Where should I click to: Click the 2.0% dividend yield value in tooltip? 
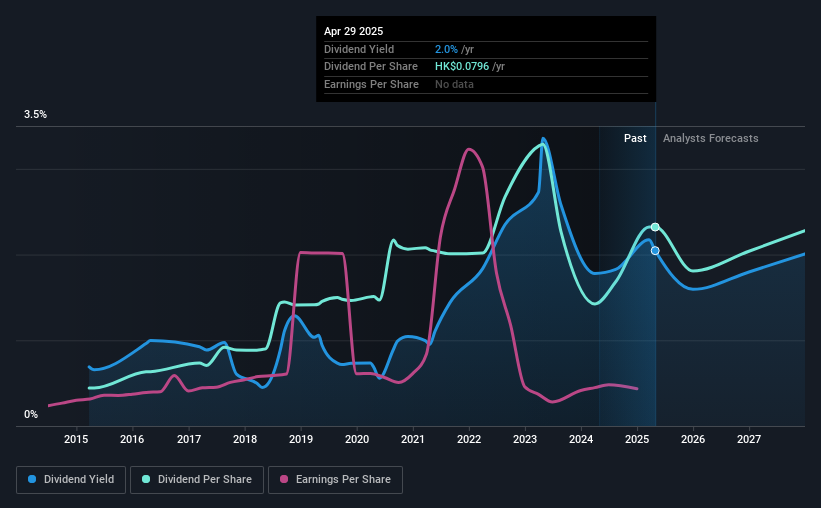pos(446,49)
